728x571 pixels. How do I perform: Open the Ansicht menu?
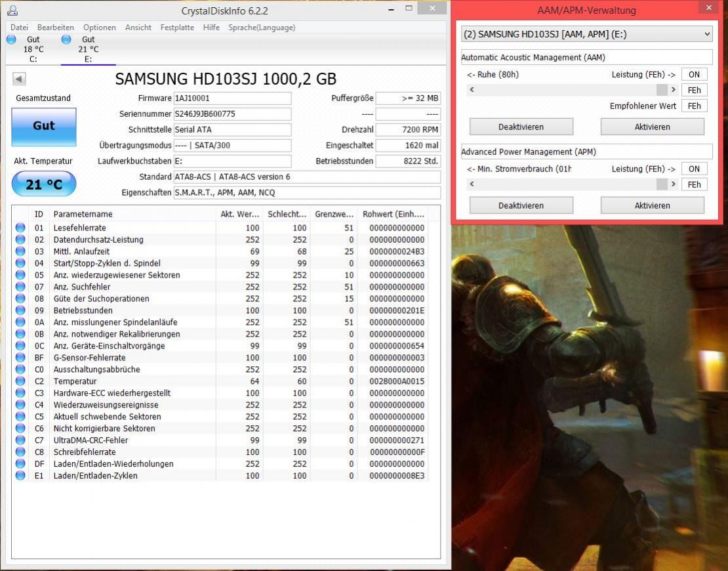point(138,28)
